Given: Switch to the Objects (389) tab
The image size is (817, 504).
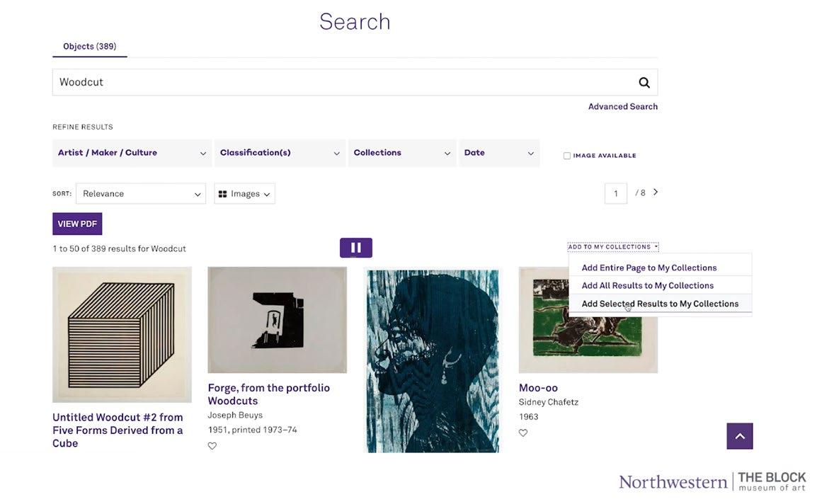Looking at the screenshot, I should pyautogui.click(x=89, y=47).
